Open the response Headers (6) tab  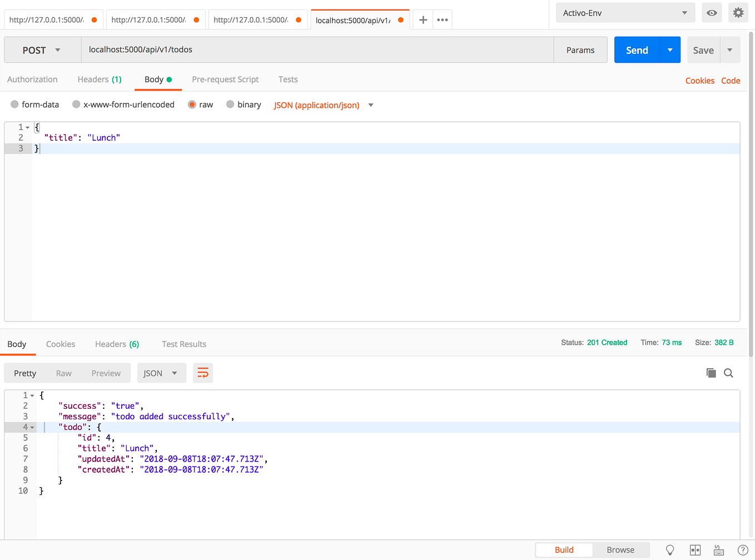(x=116, y=344)
